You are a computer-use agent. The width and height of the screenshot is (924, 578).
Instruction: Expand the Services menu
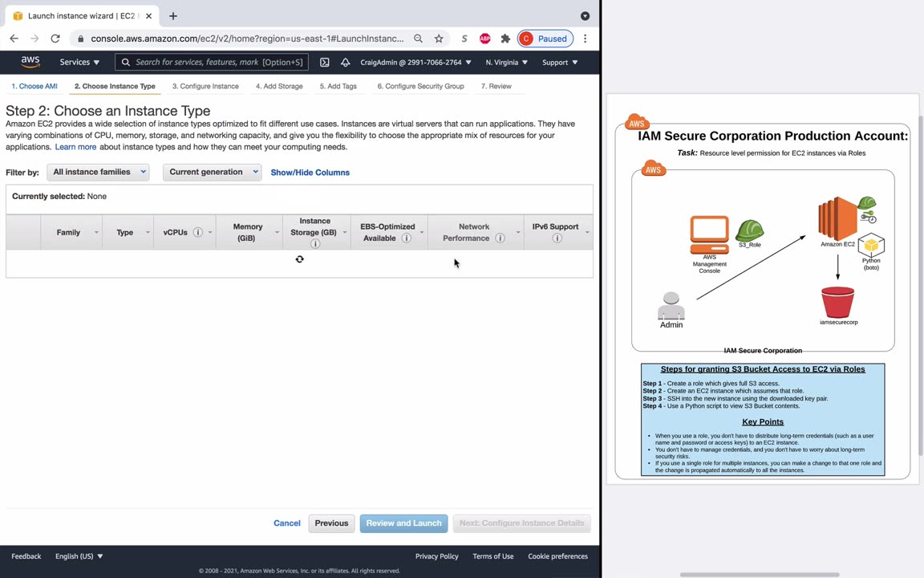click(79, 62)
